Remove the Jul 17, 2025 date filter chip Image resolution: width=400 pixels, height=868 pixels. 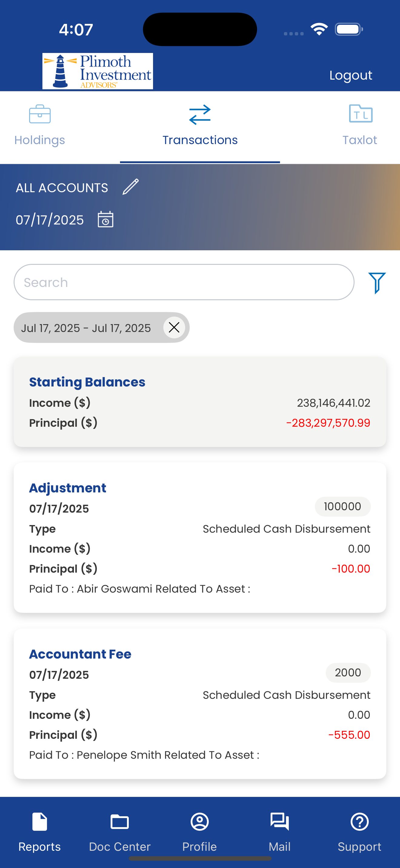(x=174, y=327)
